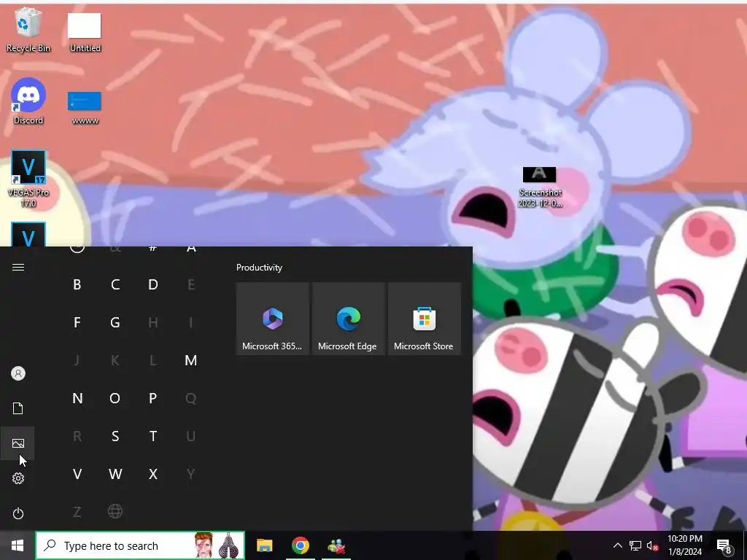Select the Untitled file on desktop
Viewport: 747px width, 560px height.
tap(85, 32)
